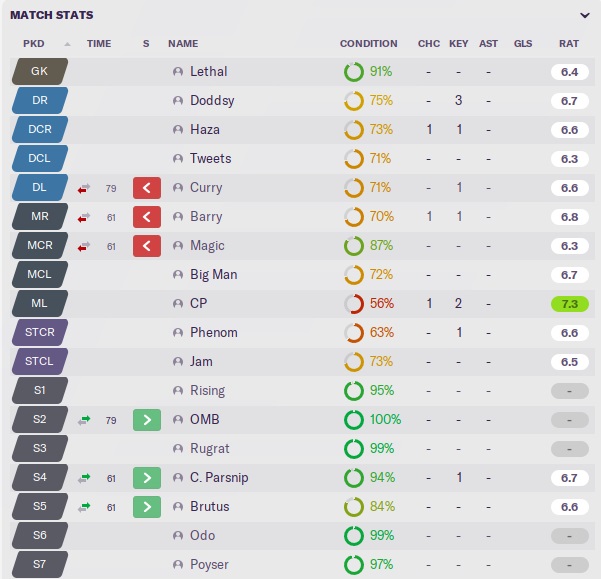Click the STCR position badge

click(x=39, y=333)
